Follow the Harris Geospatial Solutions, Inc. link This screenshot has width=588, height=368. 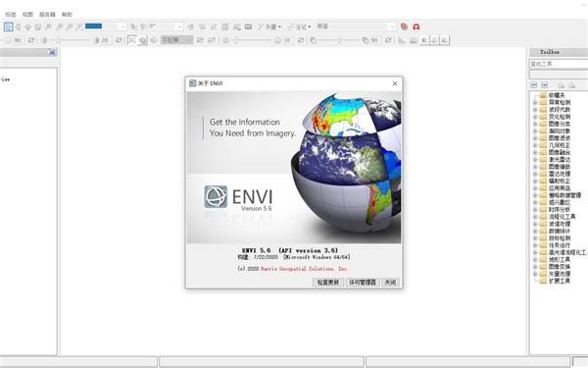[304, 269]
